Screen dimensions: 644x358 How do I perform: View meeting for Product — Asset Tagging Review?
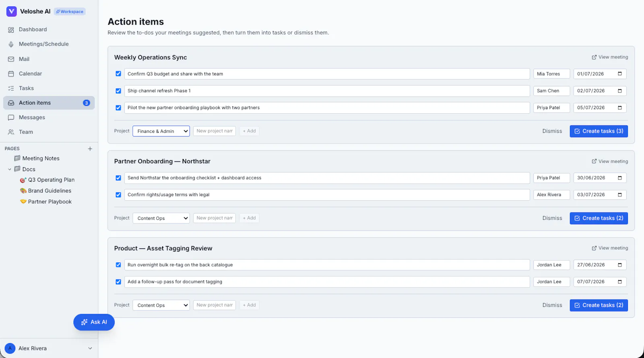[610, 248]
